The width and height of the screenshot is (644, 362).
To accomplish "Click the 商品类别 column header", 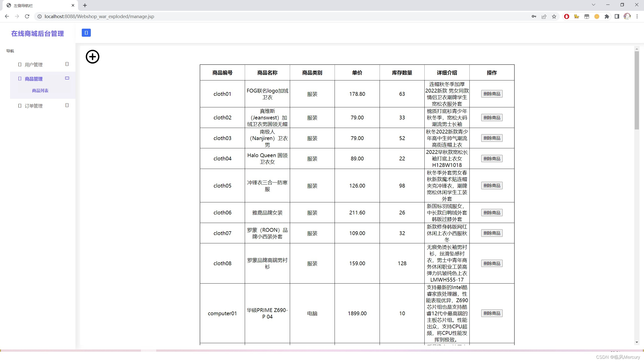I will click(x=312, y=73).
